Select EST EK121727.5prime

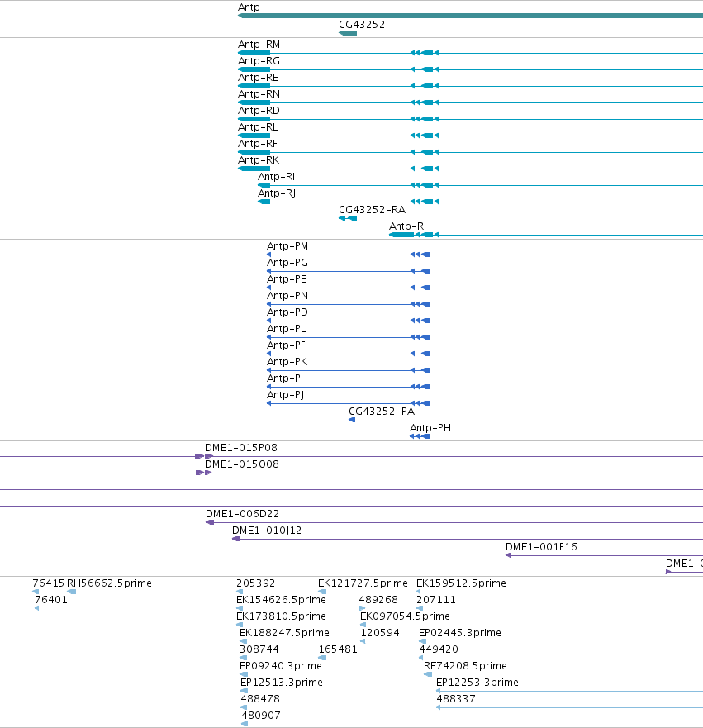pyautogui.click(x=363, y=583)
